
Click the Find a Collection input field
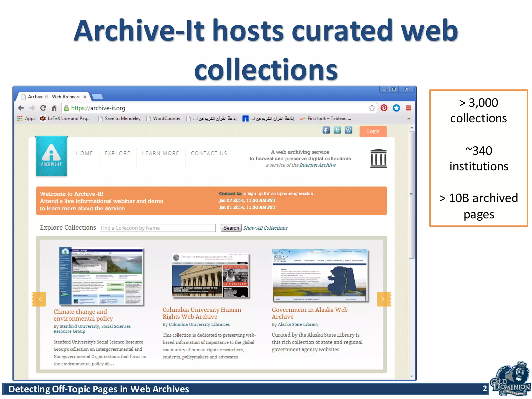(x=157, y=228)
